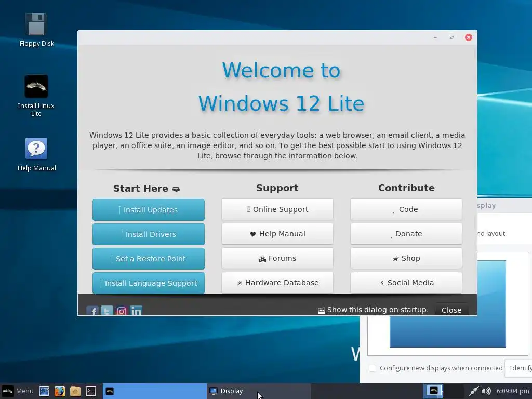Open the Help Manual button under Support
532x399 pixels.
pos(277,234)
